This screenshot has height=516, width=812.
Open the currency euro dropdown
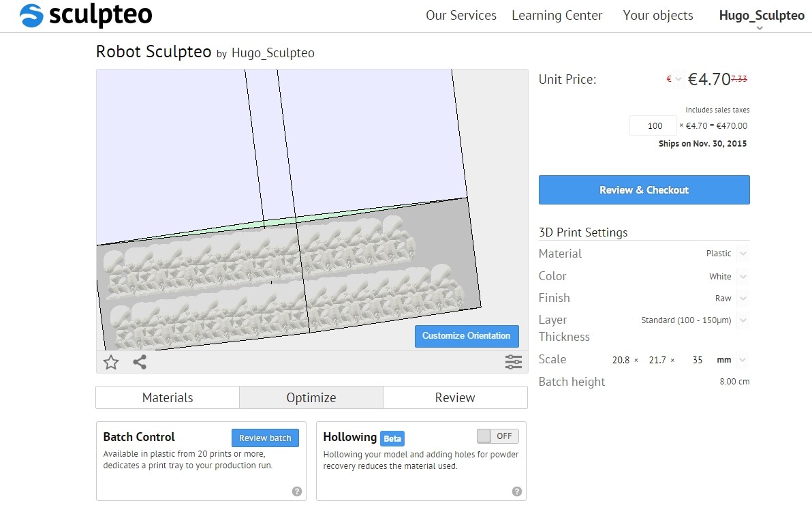point(674,79)
